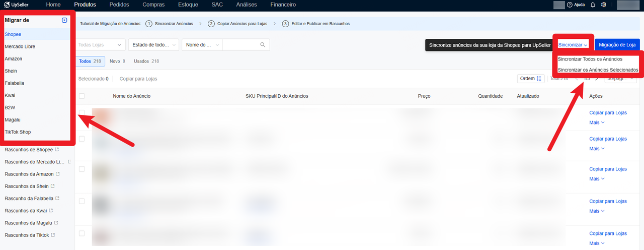Switch to the Todos 218 tab
The width and height of the screenshot is (644, 250).
(x=90, y=61)
